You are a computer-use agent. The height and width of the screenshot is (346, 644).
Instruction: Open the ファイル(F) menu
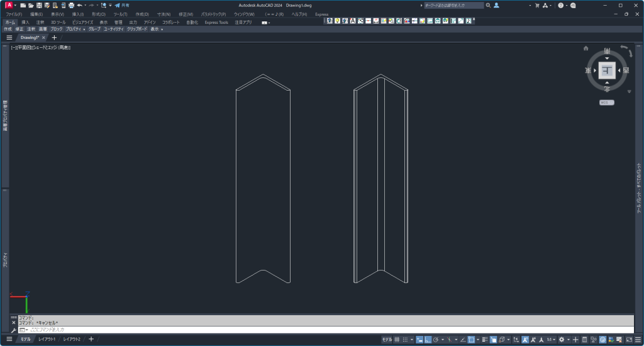click(14, 14)
